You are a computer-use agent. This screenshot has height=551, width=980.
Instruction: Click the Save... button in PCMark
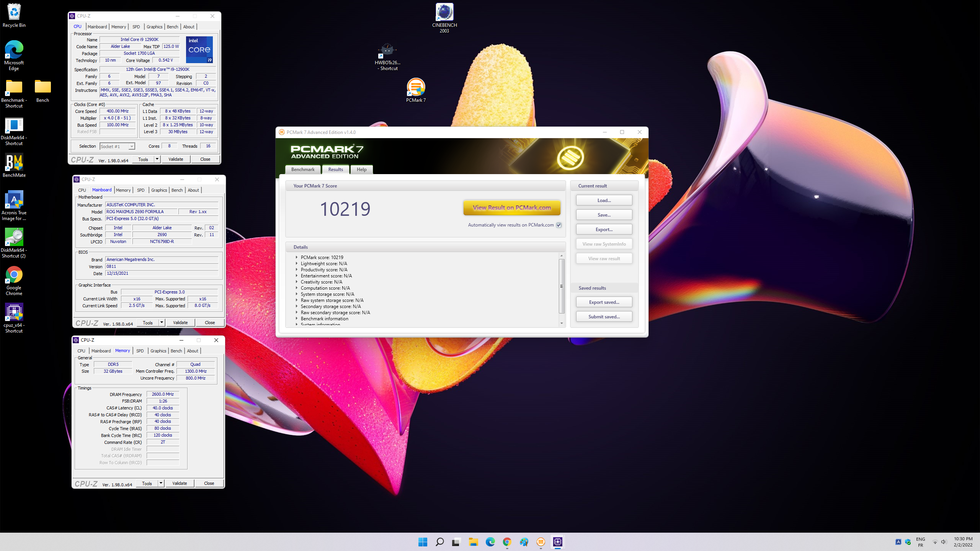pyautogui.click(x=604, y=215)
